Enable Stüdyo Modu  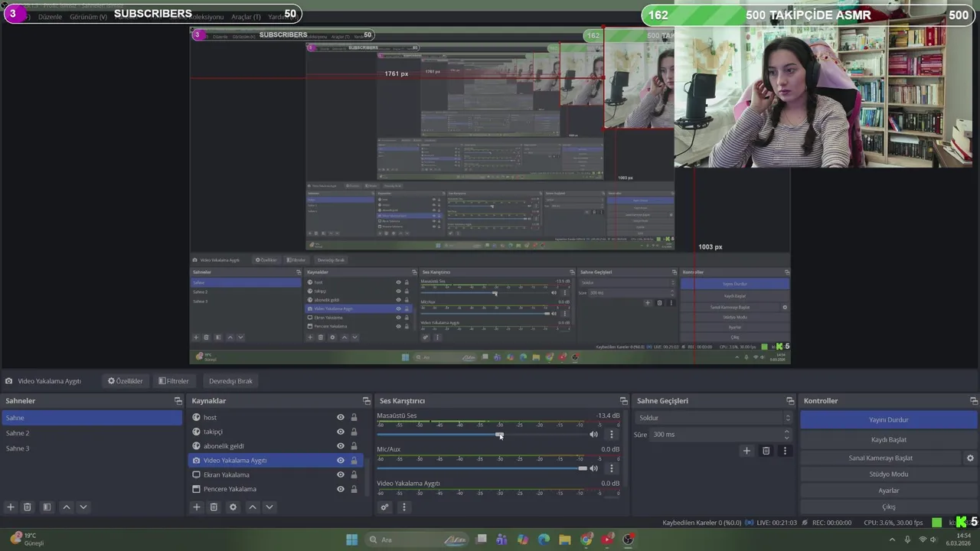coord(888,474)
